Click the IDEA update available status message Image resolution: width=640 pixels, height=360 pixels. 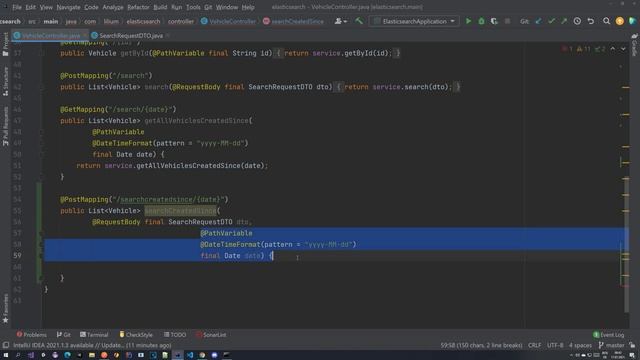click(92, 345)
